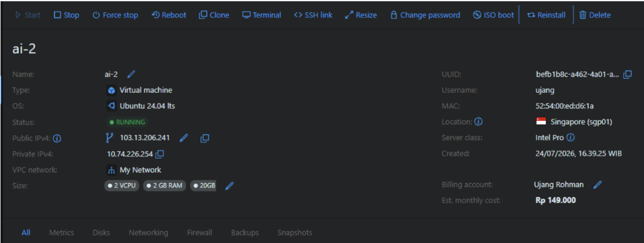644x243 pixels.
Task: Click the Reinstall button
Action: click(x=546, y=15)
